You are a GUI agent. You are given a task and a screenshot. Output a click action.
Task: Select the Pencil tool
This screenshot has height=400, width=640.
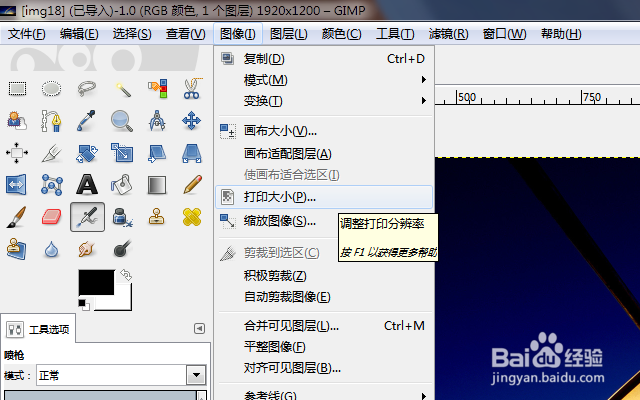tap(192, 184)
